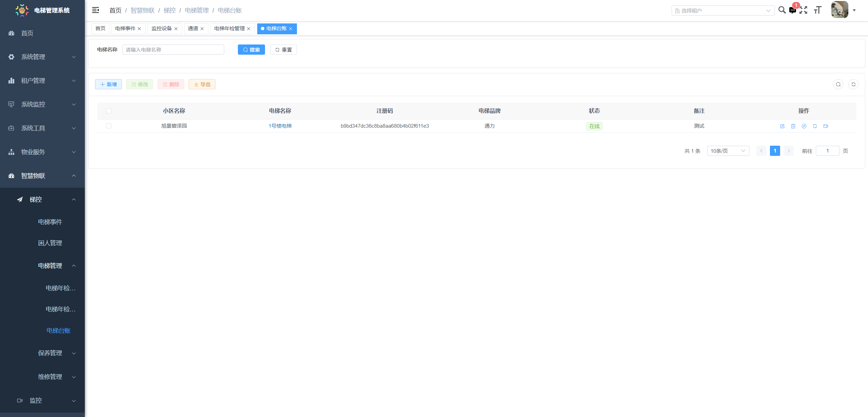Click the 搜索 search button
The height and width of the screenshot is (417, 868).
coord(251,50)
